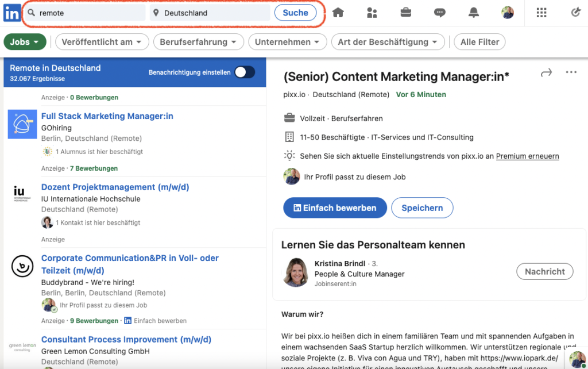Click '1 Kontakt ist hier beschäftigt'
This screenshot has width=588, height=369.
(x=98, y=222)
